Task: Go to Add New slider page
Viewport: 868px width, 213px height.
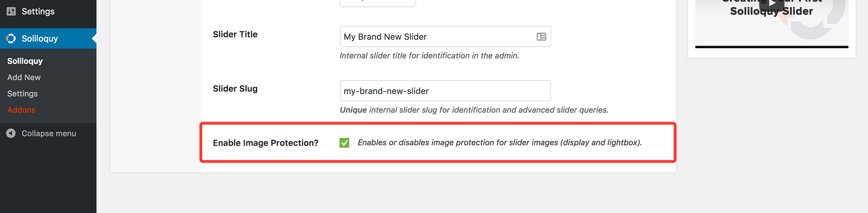Action: pyautogui.click(x=24, y=77)
